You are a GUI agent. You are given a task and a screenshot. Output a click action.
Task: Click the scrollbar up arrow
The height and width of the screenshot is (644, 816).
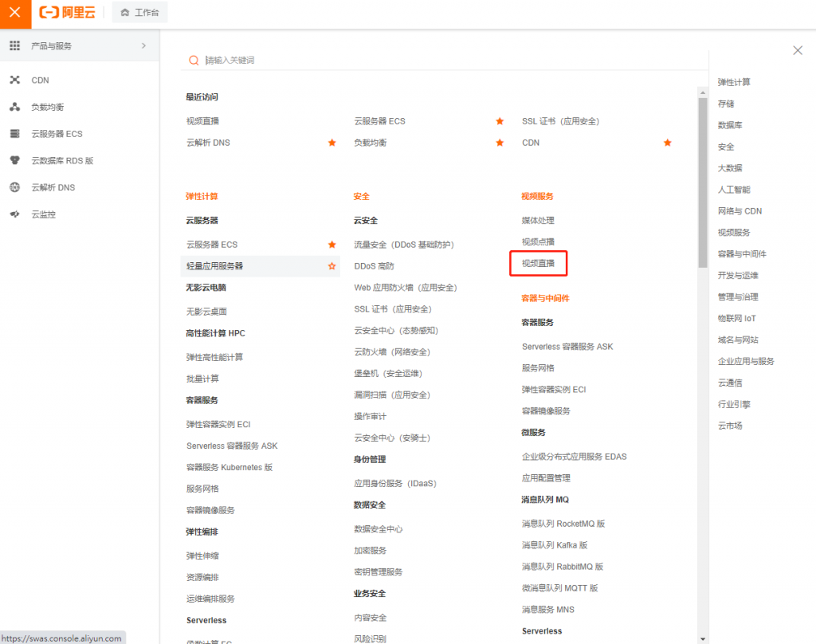tap(703, 92)
